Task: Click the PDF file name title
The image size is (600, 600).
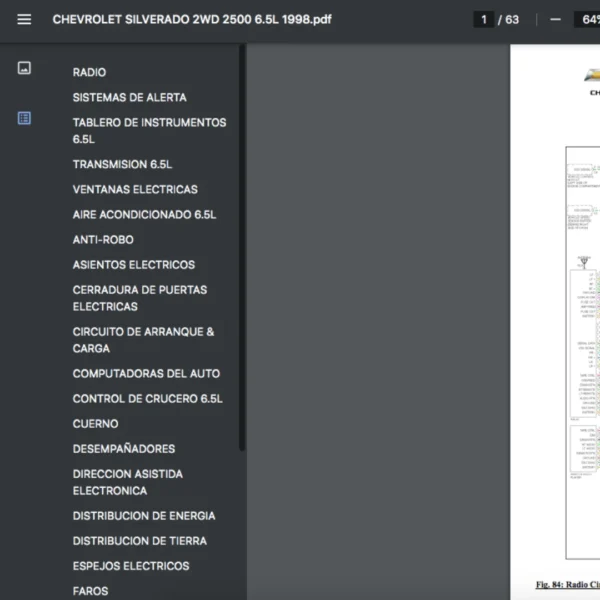Action: pos(192,20)
